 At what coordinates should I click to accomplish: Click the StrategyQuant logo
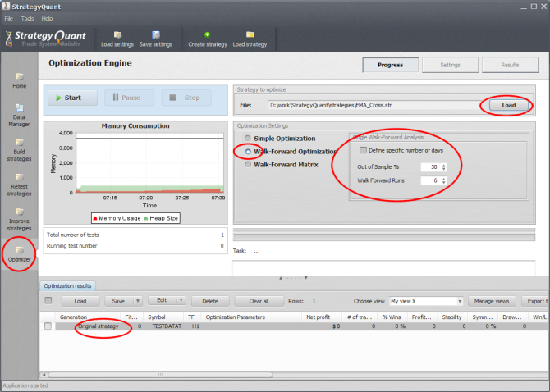point(46,39)
